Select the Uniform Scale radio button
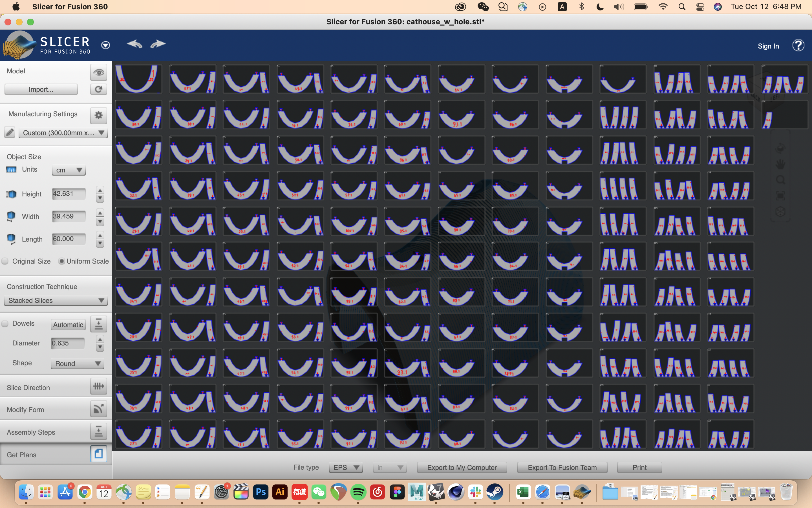The width and height of the screenshot is (812, 508). point(61,261)
